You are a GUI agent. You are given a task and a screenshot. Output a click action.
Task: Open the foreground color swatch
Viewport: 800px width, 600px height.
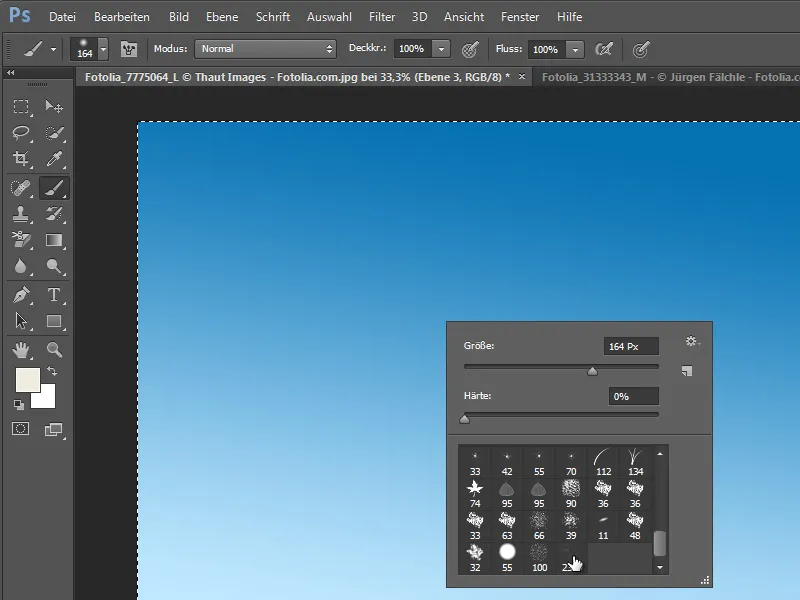(28, 380)
